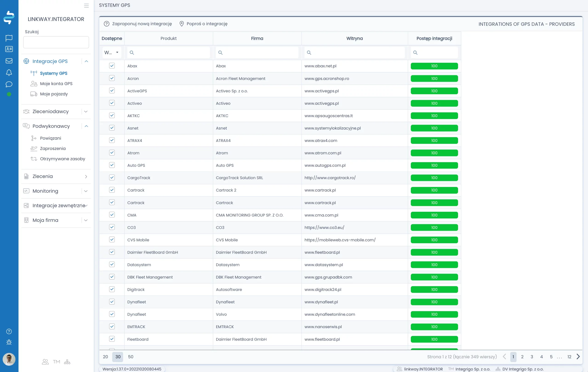Go to previous page arrow
The image size is (588, 372).
504,357
